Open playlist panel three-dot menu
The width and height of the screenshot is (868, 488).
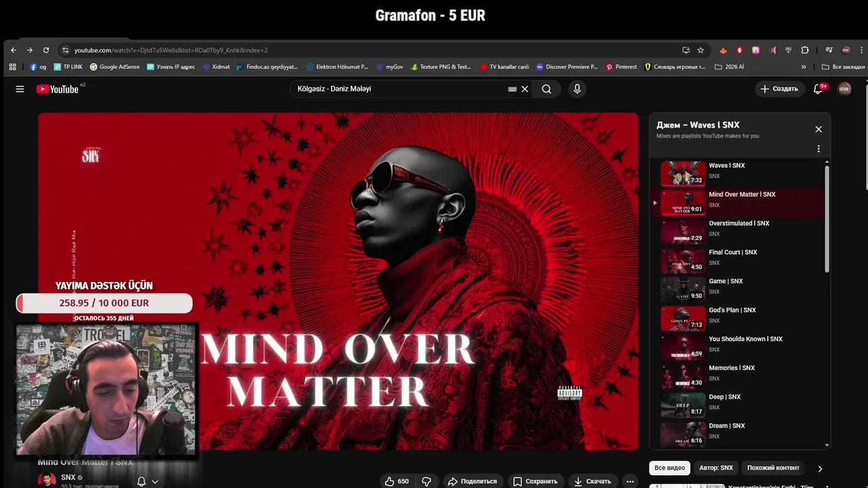point(818,149)
